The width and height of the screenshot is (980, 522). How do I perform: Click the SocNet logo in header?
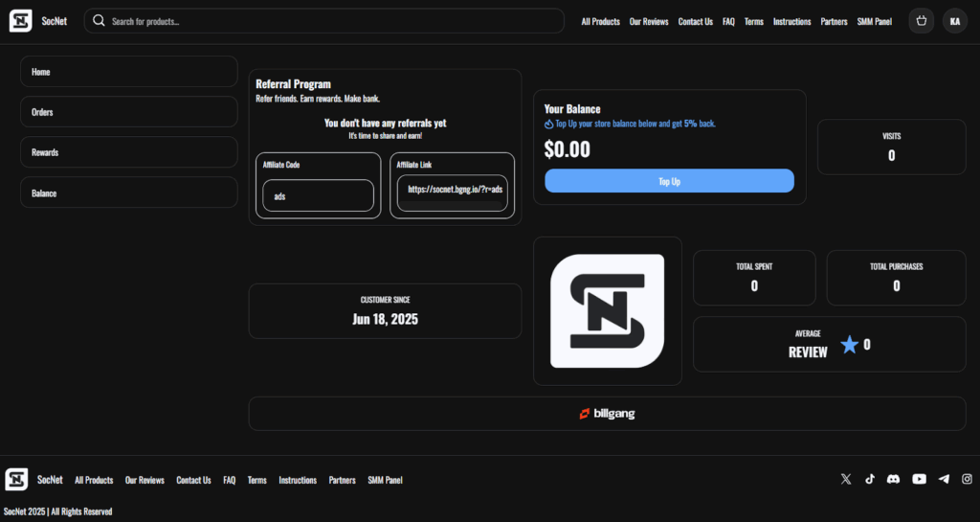coord(21,21)
